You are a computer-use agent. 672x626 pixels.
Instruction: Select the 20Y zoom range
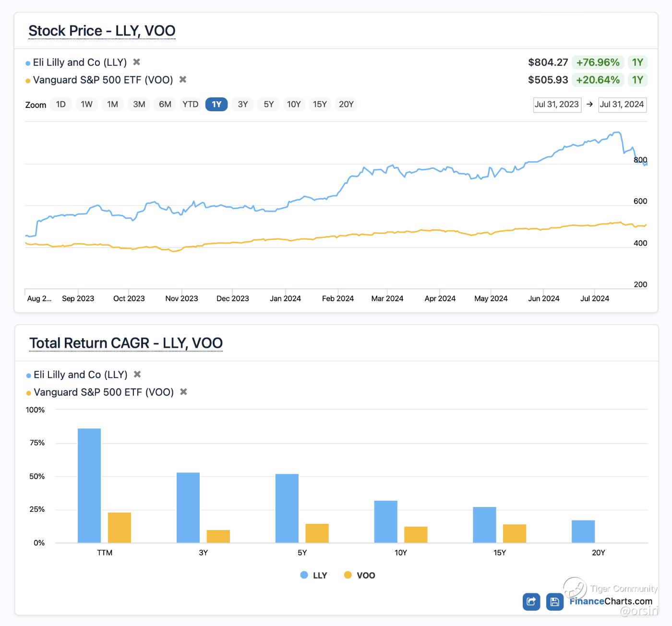pos(346,105)
